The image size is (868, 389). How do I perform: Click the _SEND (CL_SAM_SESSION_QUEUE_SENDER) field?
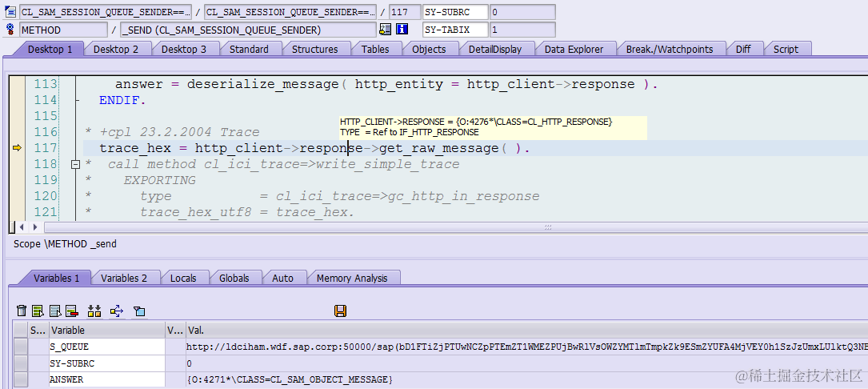(248, 30)
